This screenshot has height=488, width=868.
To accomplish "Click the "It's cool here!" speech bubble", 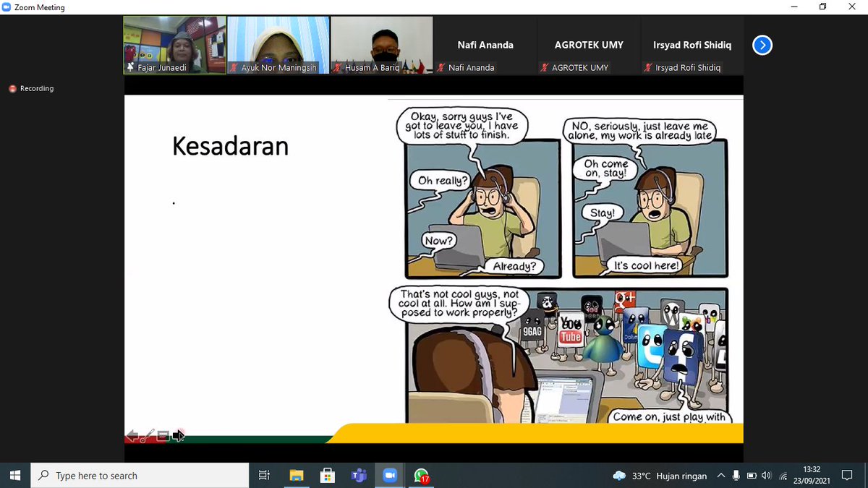I will (x=646, y=265).
